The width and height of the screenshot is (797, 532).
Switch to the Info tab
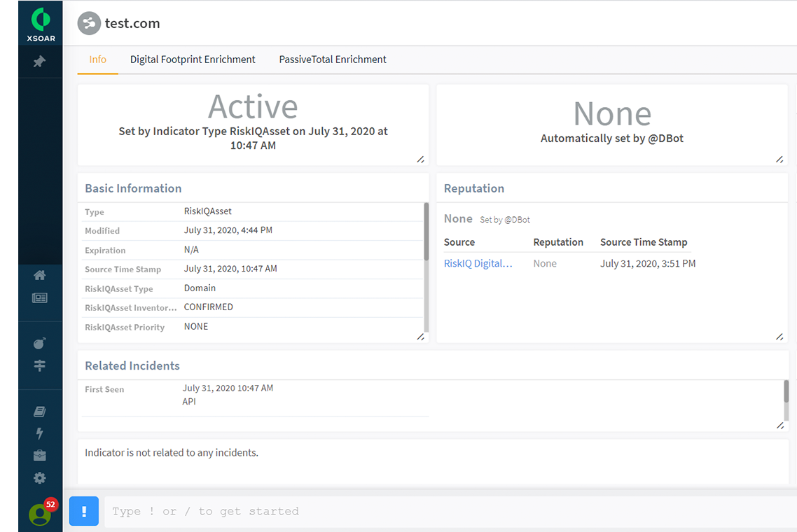97,59
